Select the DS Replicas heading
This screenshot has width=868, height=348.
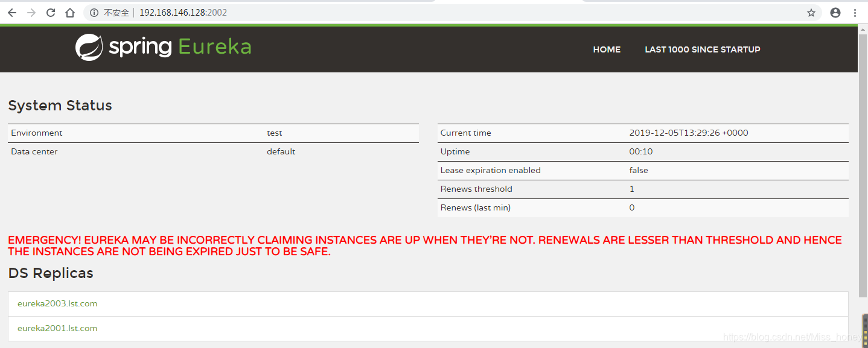tap(51, 273)
